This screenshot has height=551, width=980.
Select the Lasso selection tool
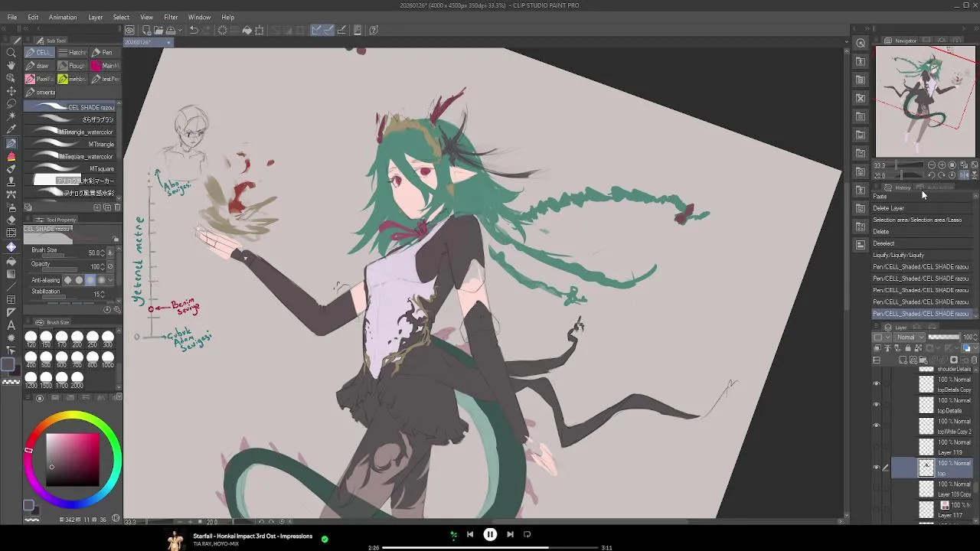pos(11,104)
